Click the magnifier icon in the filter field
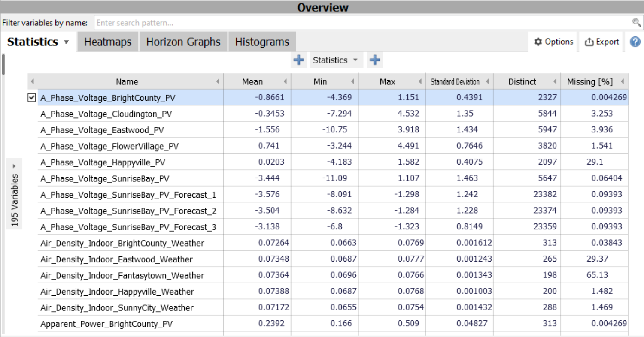Screen dimensions: 644x337 (x=636, y=23)
